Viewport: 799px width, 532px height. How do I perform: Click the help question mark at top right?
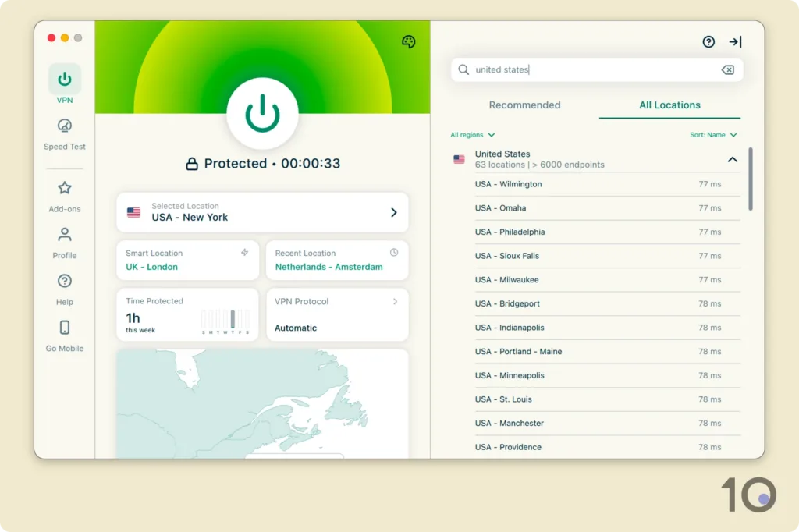coord(708,42)
